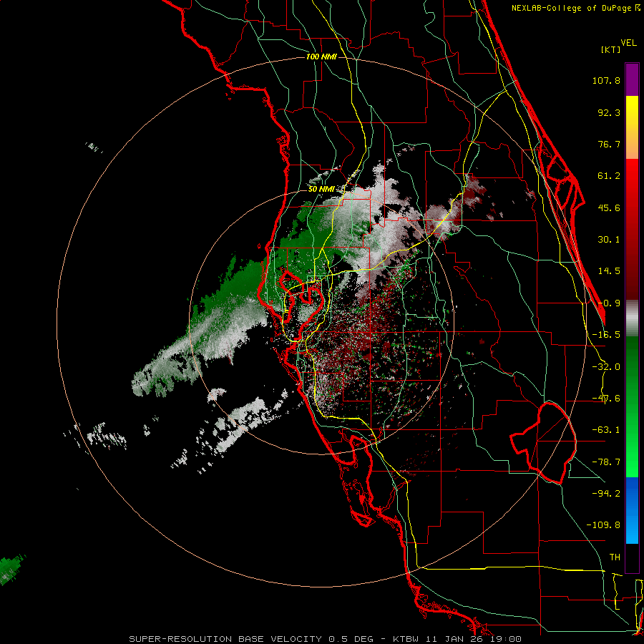Pick the green inbound segment of the color bar
644x644 pixels.
pyautogui.click(x=632, y=406)
